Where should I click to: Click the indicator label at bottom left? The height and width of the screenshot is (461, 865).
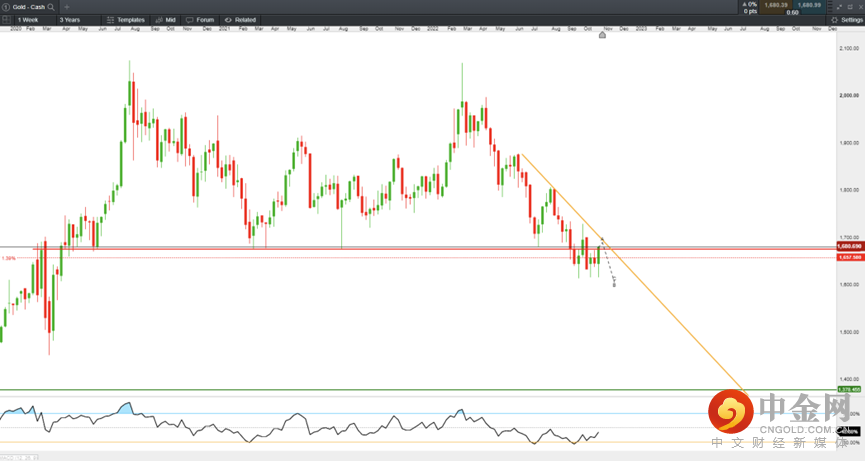pos(19,458)
